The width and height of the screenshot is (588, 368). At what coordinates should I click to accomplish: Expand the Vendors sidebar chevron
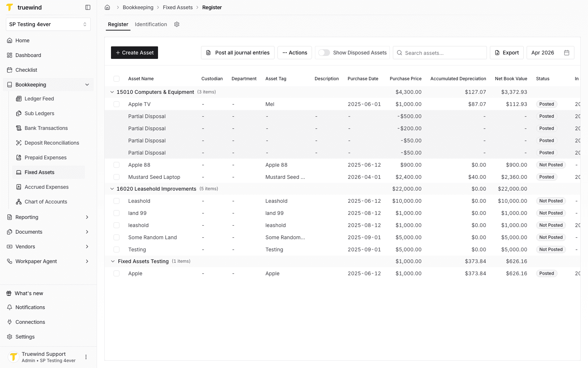pyautogui.click(x=87, y=247)
